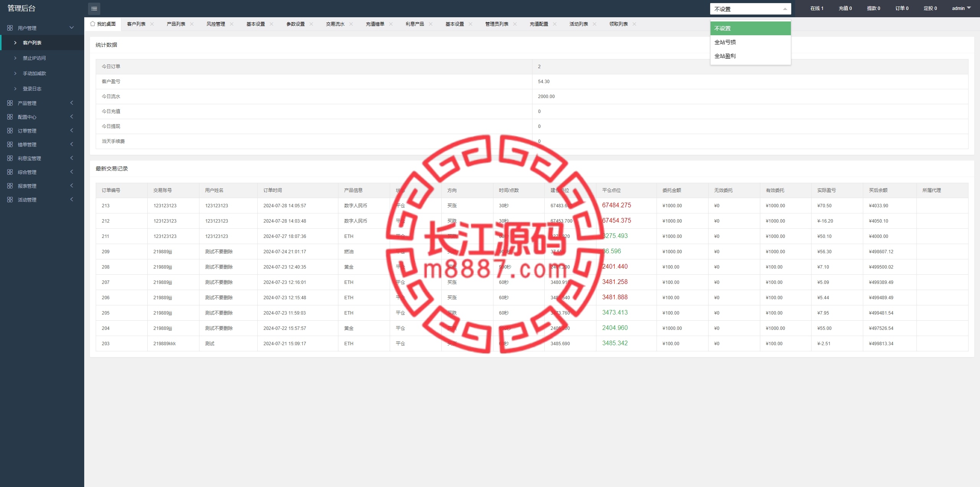Close the 活动列表 tab with its X
980x487 pixels.
[x=595, y=24]
